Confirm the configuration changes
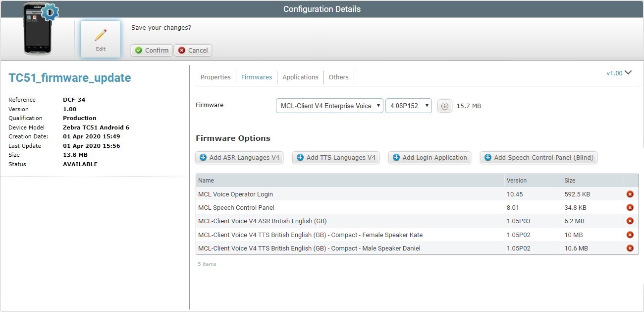 (151, 50)
